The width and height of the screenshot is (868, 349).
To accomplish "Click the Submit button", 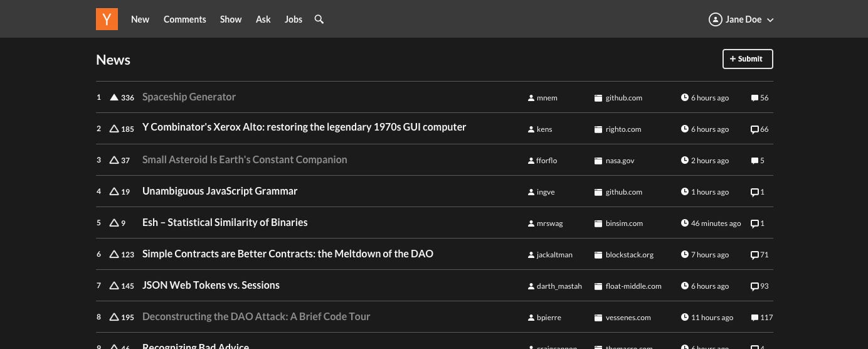I will pos(748,59).
